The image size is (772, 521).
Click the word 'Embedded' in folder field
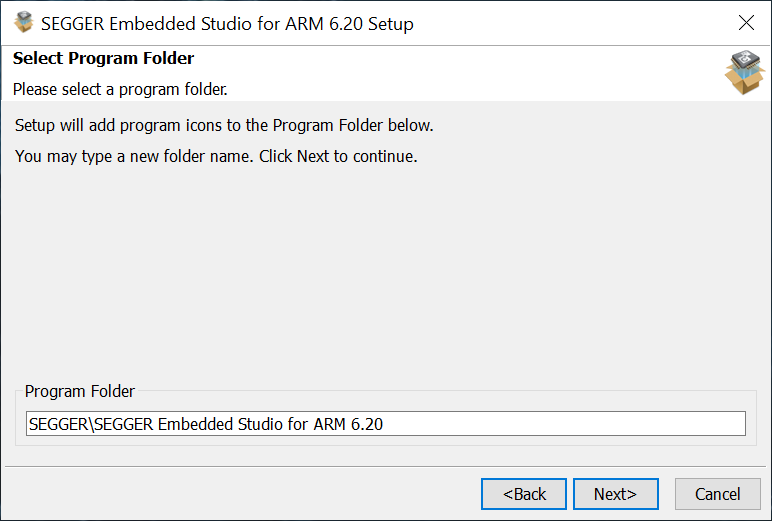pos(194,424)
